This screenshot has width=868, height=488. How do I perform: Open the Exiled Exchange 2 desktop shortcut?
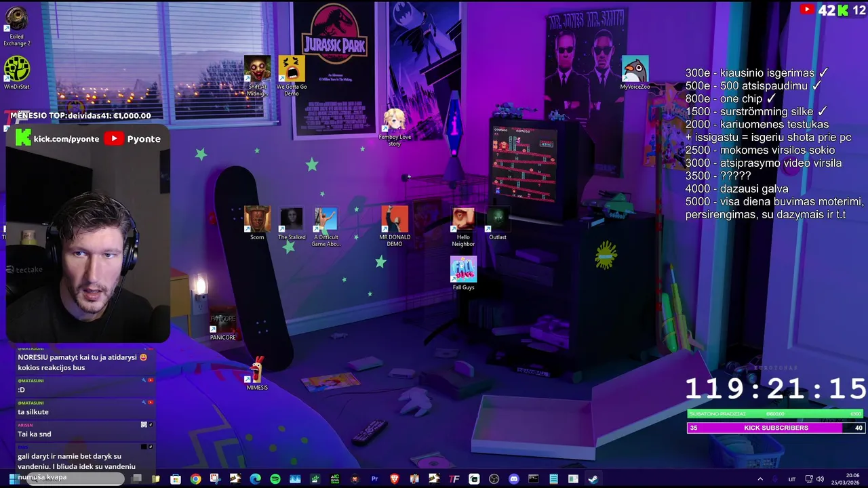pyautogui.click(x=17, y=27)
